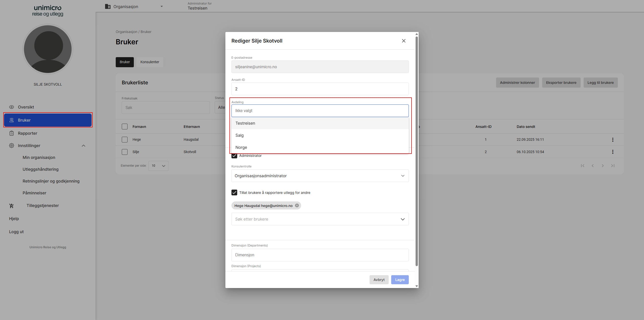The width and height of the screenshot is (644, 320).
Task: Select the checkbox for Hege's row
Action: (125, 139)
